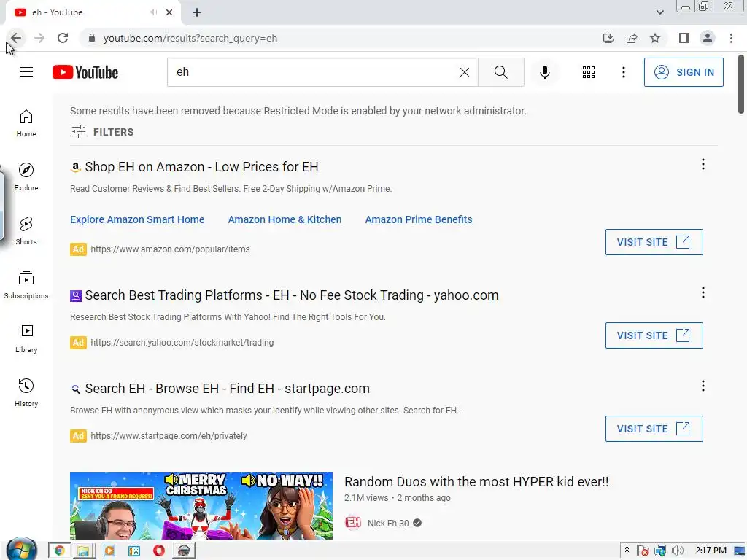747x560 pixels.
Task: Play Random Duos video thumbnail
Action: coord(201,506)
